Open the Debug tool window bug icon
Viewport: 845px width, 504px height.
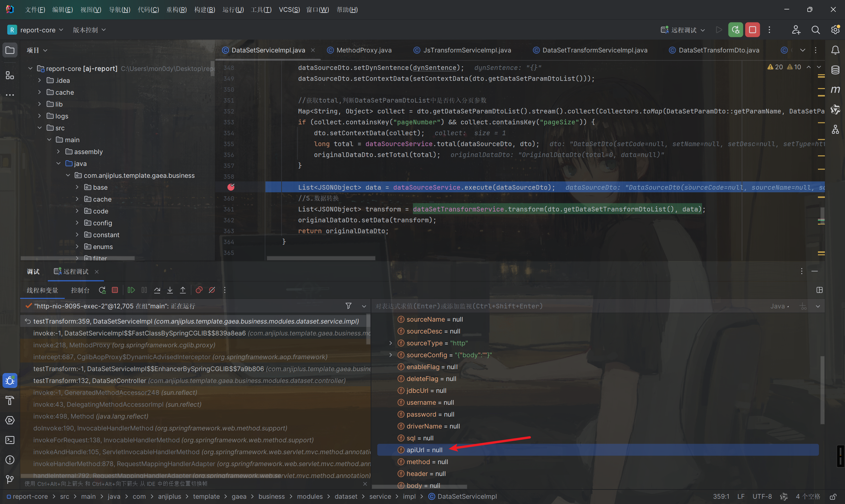pyautogui.click(x=10, y=380)
